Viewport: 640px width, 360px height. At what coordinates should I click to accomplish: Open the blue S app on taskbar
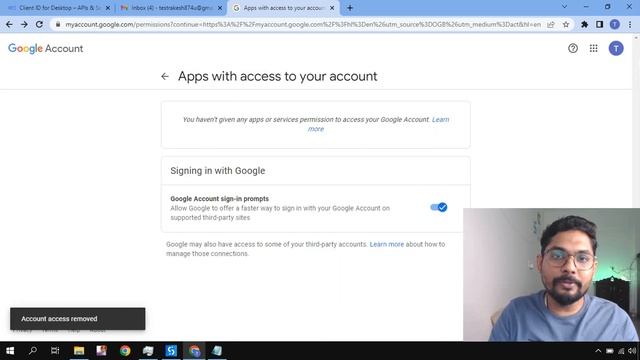click(171, 351)
